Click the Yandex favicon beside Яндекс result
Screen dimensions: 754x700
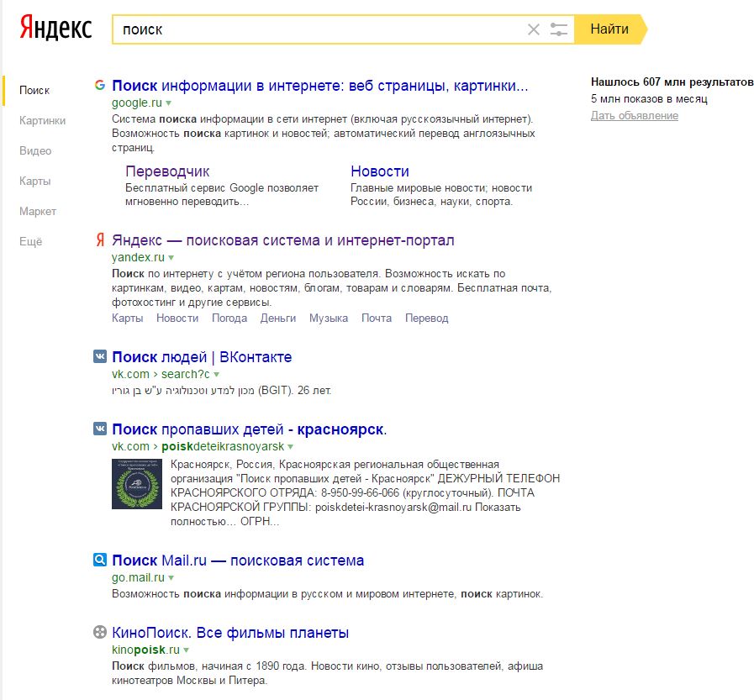click(99, 239)
